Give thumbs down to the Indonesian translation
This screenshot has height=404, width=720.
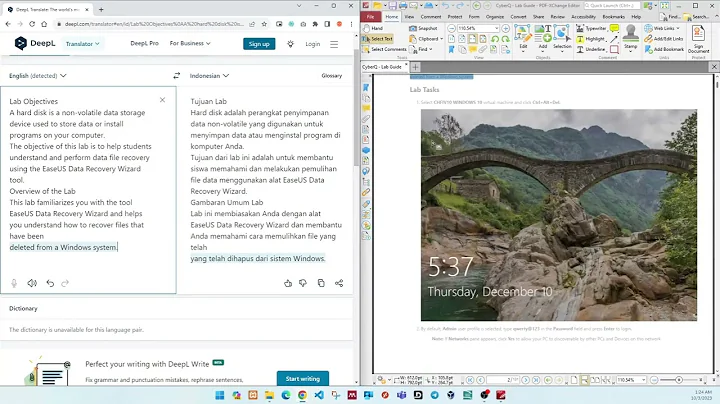pos(303,283)
